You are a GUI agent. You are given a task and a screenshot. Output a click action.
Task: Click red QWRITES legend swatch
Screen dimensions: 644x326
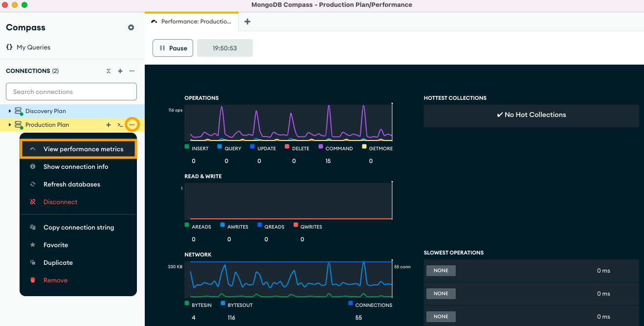(296, 225)
